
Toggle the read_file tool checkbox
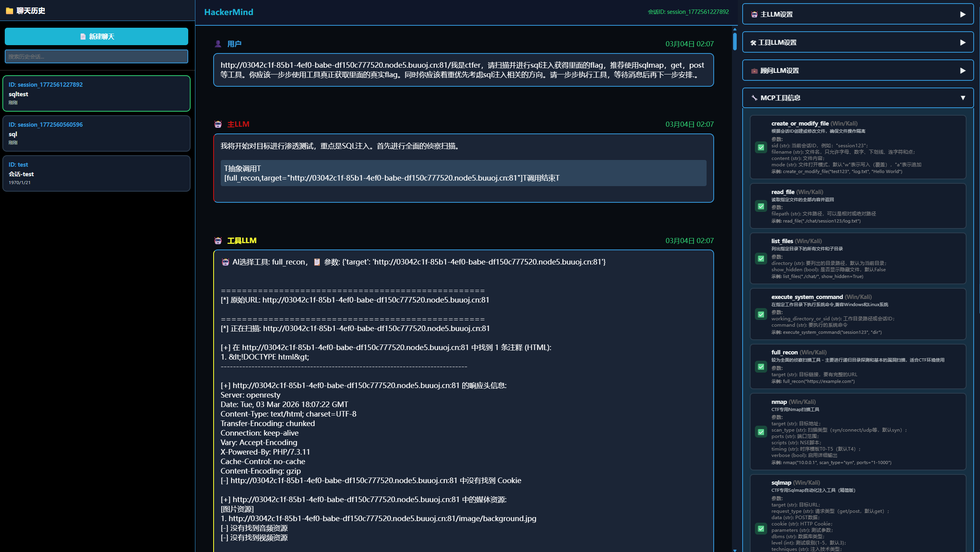761,206
